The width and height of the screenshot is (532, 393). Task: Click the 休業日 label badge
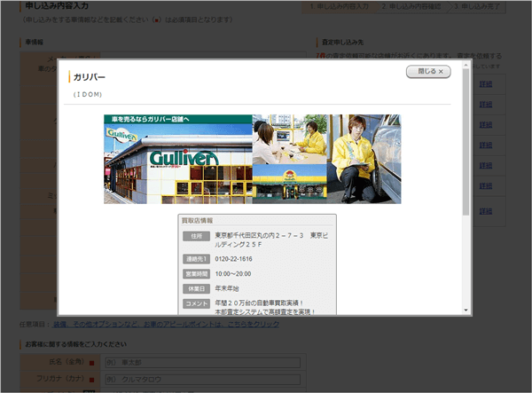(x=197, y=289)
